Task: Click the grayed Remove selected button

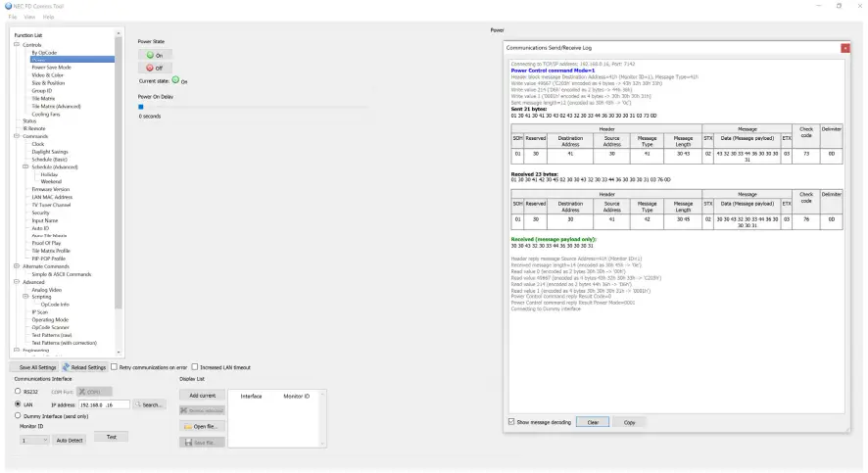Action: (x=202, y=410)
